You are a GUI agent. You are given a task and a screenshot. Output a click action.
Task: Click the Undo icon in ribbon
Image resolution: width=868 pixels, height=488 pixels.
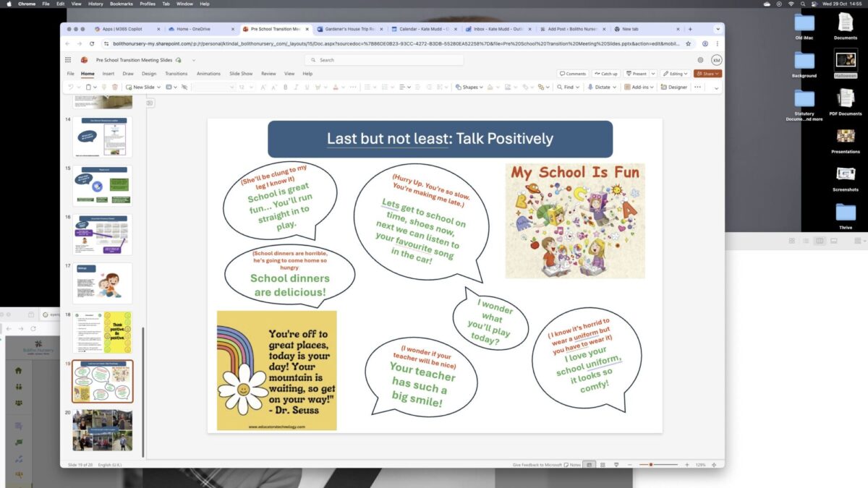point(71,87)
